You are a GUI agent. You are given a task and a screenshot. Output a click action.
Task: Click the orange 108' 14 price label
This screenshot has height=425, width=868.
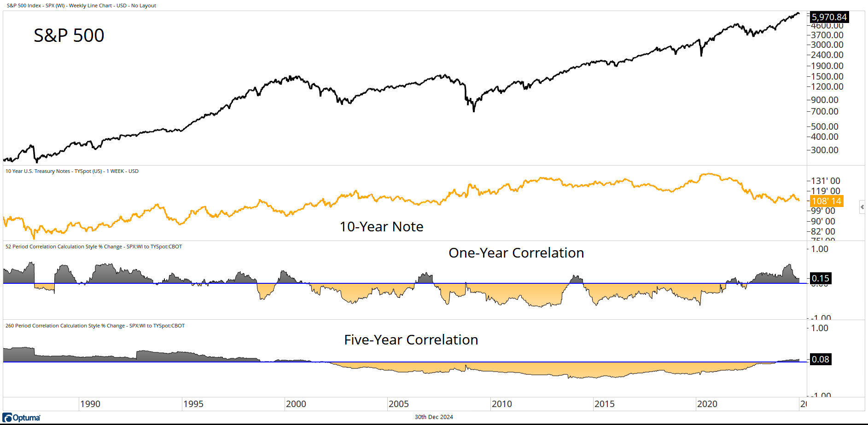[827, 201]
